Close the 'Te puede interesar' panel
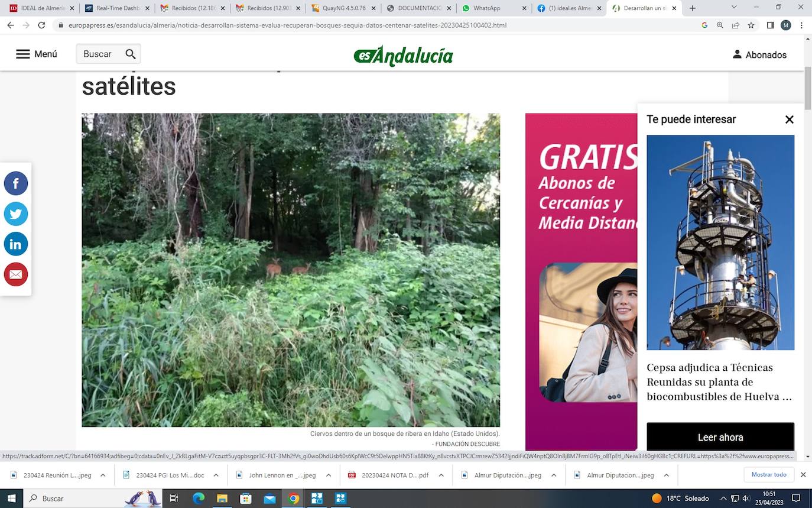This screenshot has height=508, width=812. click(789, 119)
